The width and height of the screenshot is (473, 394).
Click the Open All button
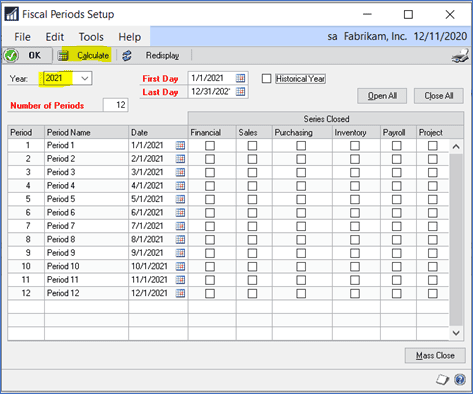click(382, 96)
